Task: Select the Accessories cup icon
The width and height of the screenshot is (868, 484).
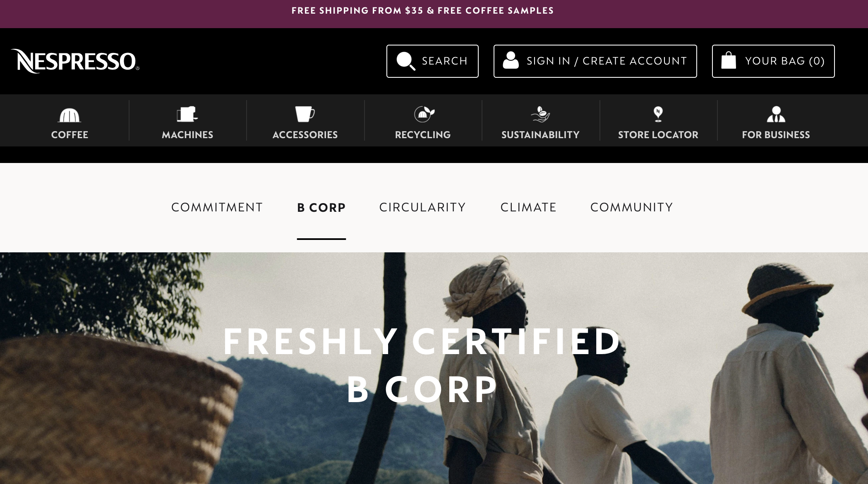Action: [x=305, y=114]
